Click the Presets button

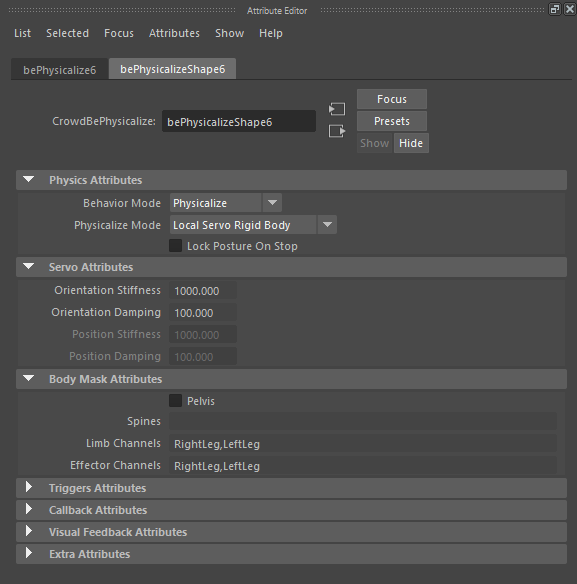pos(392,121)
